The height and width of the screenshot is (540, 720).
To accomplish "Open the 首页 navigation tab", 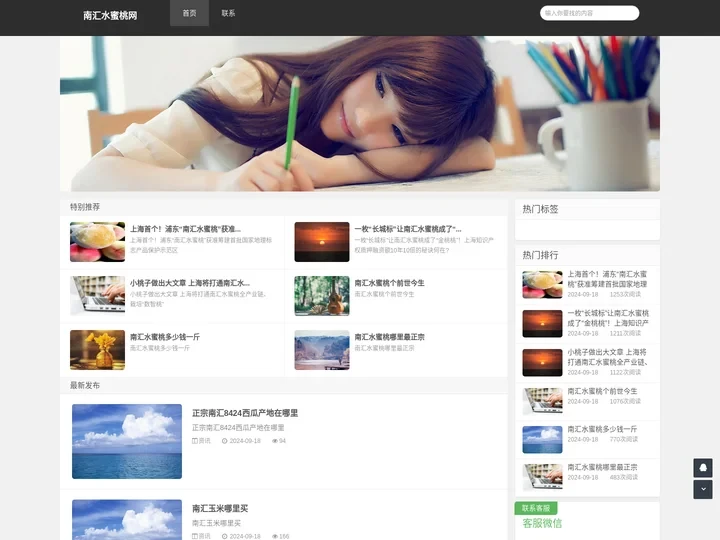I will 189,13.
